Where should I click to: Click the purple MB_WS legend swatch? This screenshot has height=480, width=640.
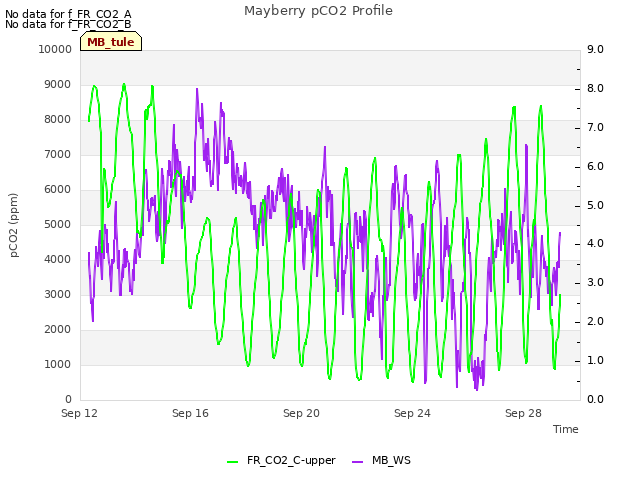click(357, 462)
